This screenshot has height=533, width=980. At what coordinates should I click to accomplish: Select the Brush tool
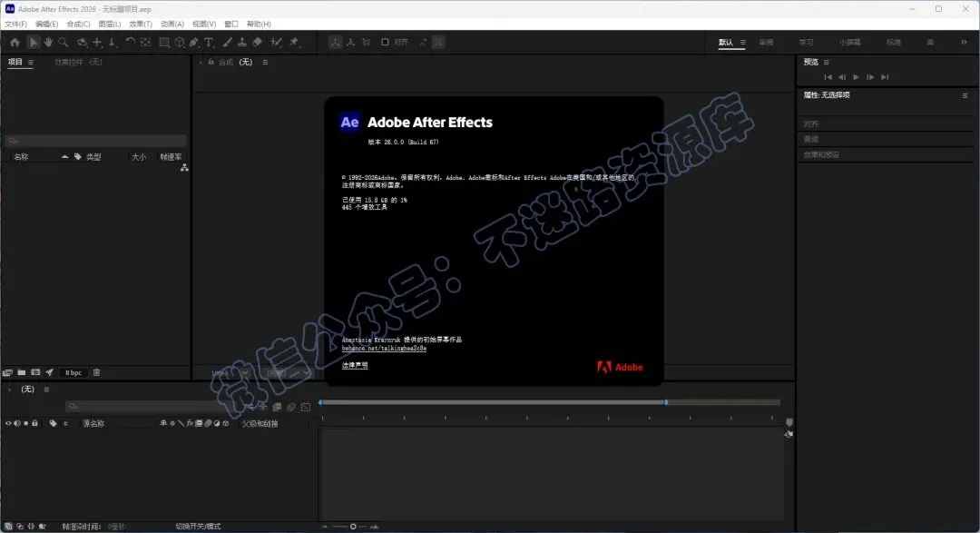coord(227,42)
